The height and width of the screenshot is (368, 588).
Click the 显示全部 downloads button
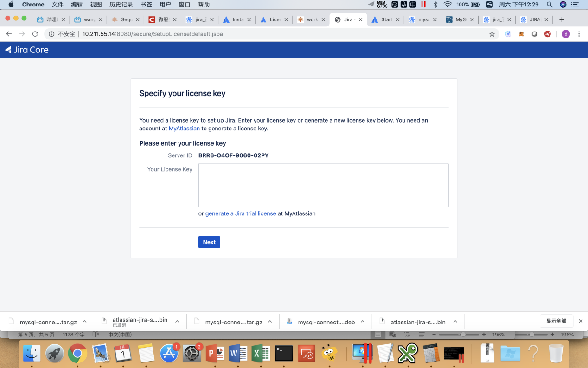pyautogui.click(x=556, y=321)
